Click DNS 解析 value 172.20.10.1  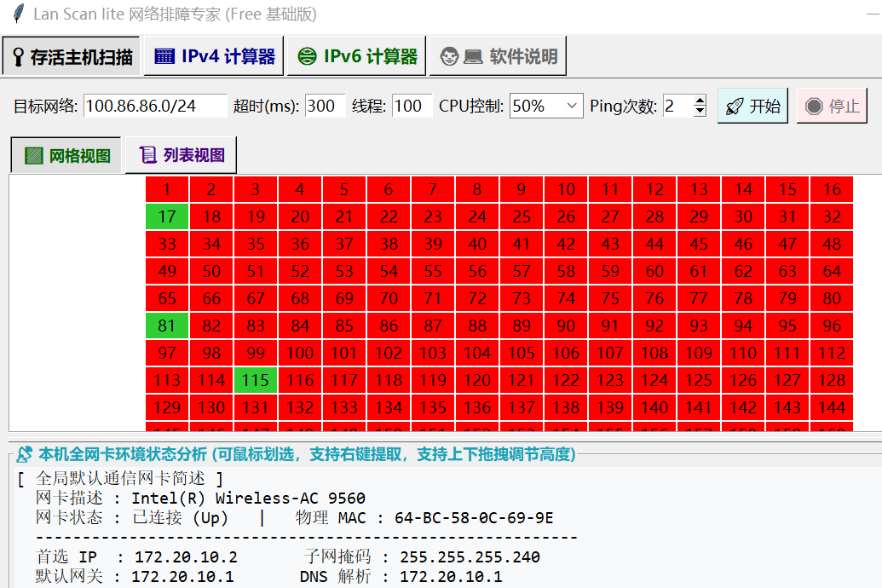[451, 577]
